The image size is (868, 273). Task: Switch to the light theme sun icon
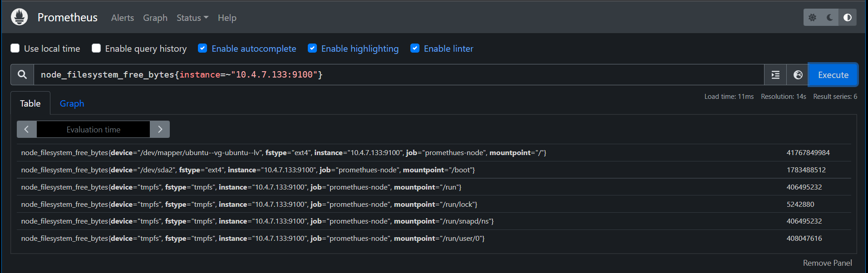coord(813,17)
